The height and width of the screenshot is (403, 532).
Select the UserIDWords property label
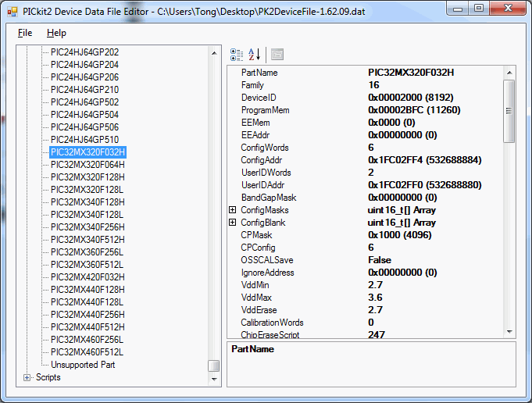266,173
